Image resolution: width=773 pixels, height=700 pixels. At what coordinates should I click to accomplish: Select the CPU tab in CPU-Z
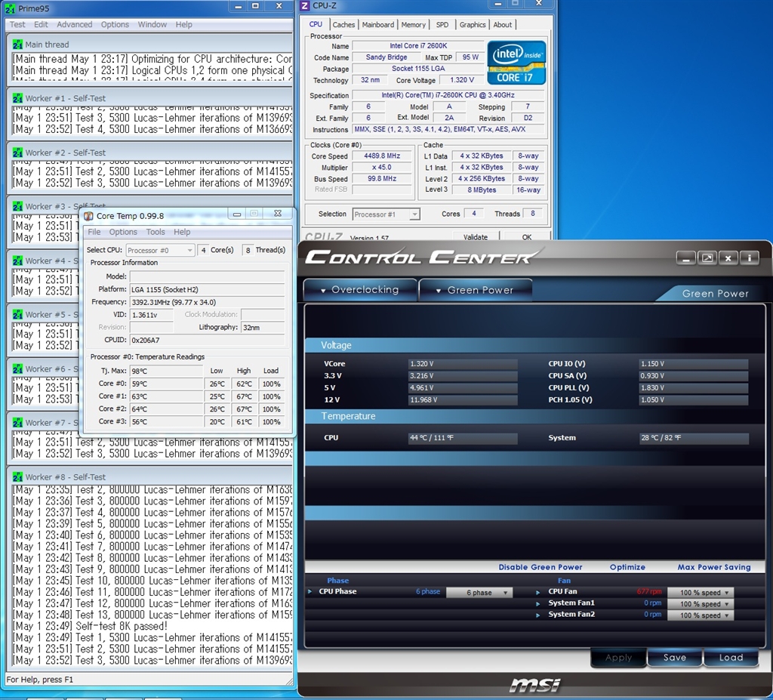tap(316, 24)
